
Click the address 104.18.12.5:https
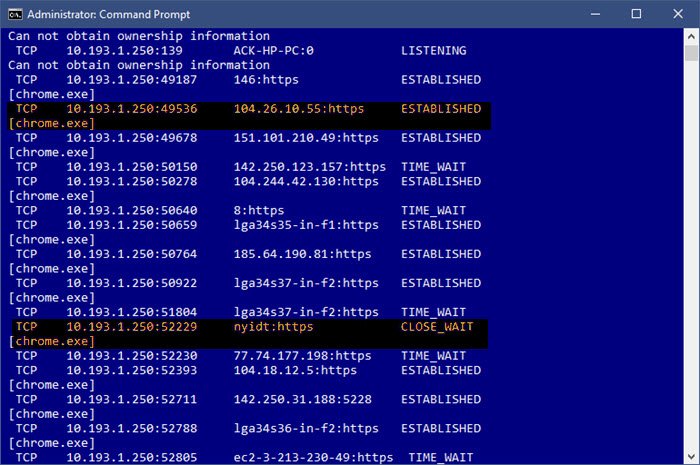point(295,370)
